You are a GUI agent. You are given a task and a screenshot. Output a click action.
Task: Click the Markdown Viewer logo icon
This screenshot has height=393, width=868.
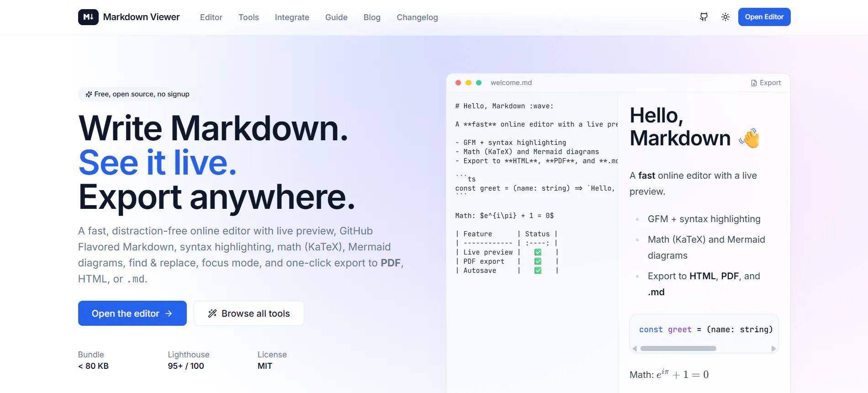coord(88,17)
